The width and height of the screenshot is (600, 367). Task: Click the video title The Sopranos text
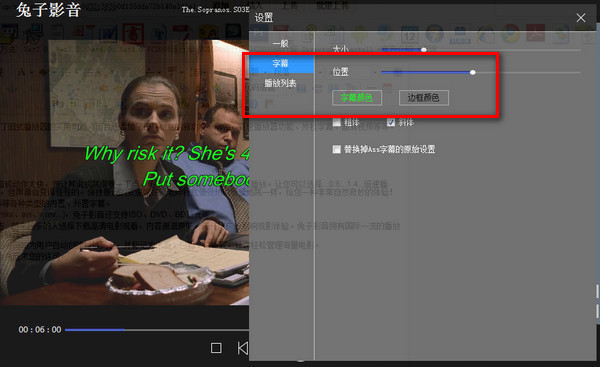click(215, 10)
